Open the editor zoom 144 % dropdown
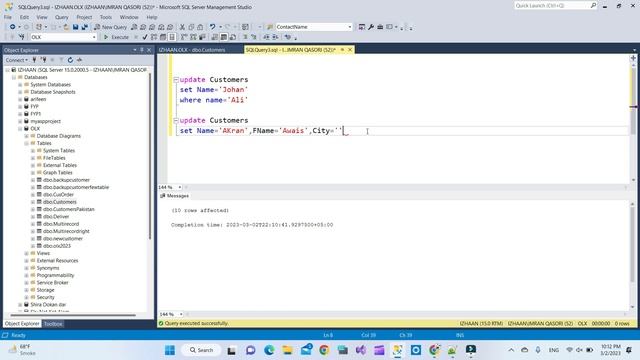640x360 pixels. (180, 187)
